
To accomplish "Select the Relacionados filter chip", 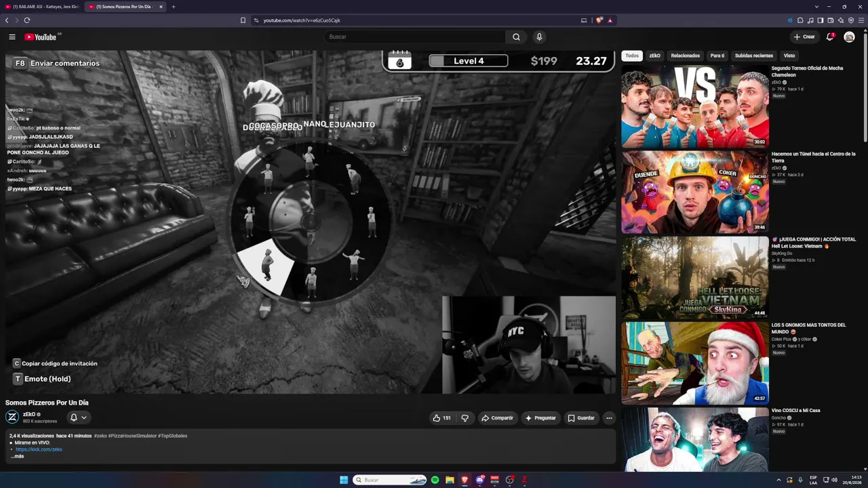I will pos(685,56).
